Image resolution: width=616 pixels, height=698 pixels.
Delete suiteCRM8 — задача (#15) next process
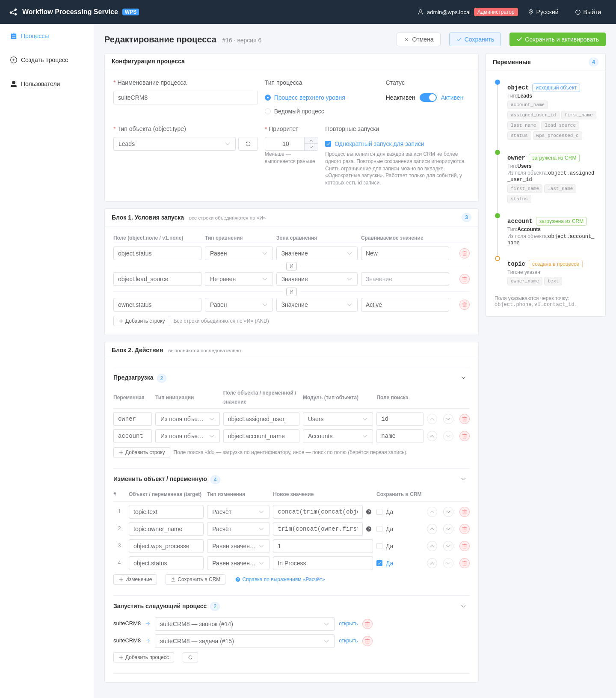[367, 641]
